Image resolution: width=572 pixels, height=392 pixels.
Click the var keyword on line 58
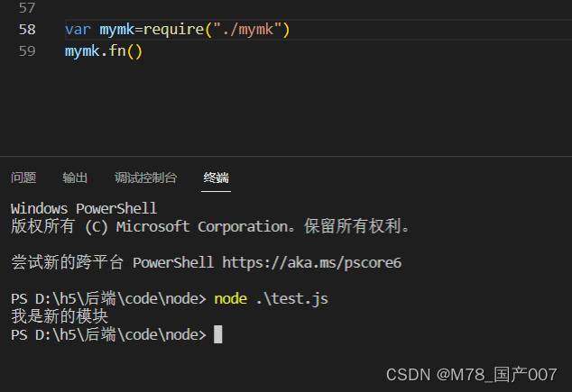[x=78, y=30]
